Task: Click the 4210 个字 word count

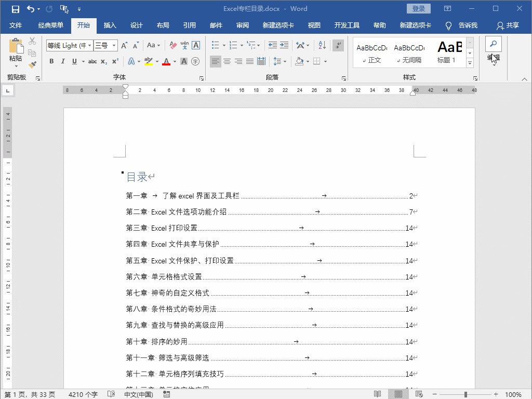Action: [x=83, y=394]
